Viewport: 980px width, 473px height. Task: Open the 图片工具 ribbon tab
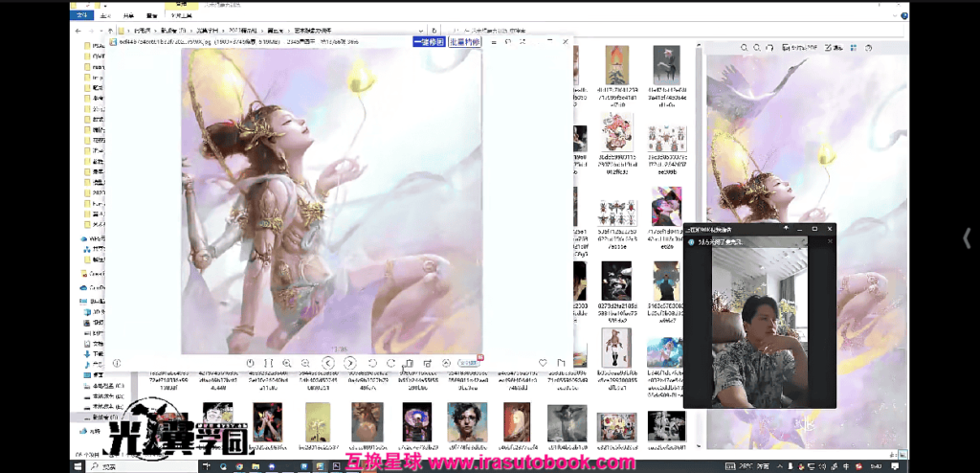click(181, 17)
